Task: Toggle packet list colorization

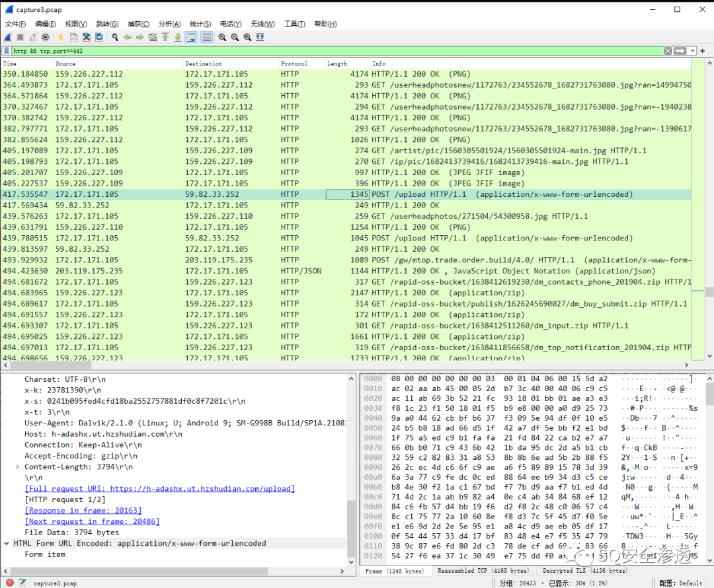Action: pos(207,37)
